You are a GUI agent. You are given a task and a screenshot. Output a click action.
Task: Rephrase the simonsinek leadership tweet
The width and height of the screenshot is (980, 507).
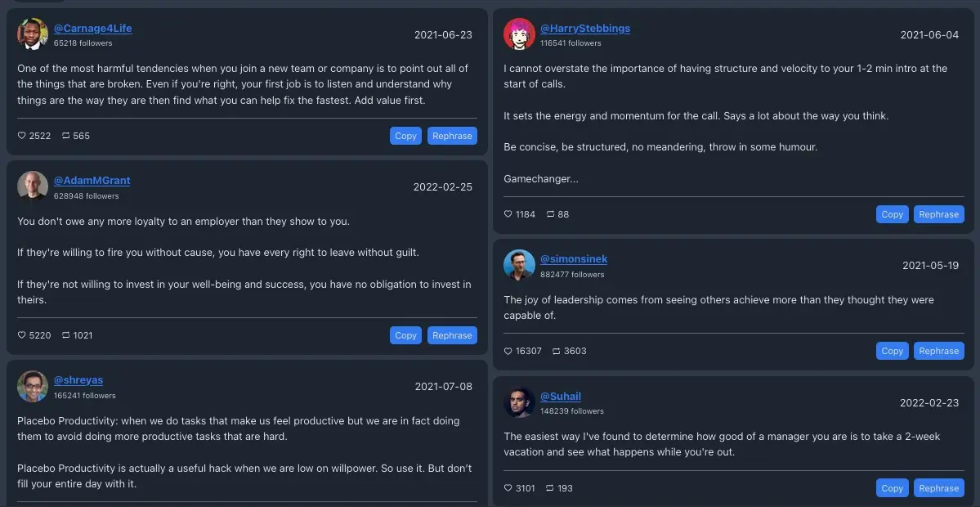click(938, 351)
